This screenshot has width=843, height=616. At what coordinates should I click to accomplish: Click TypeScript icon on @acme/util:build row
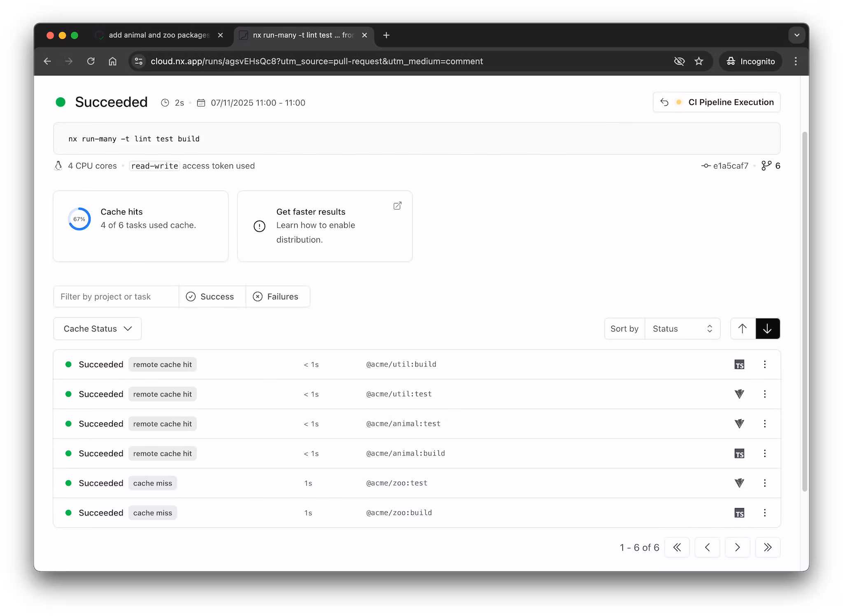[x=739, y=364]
